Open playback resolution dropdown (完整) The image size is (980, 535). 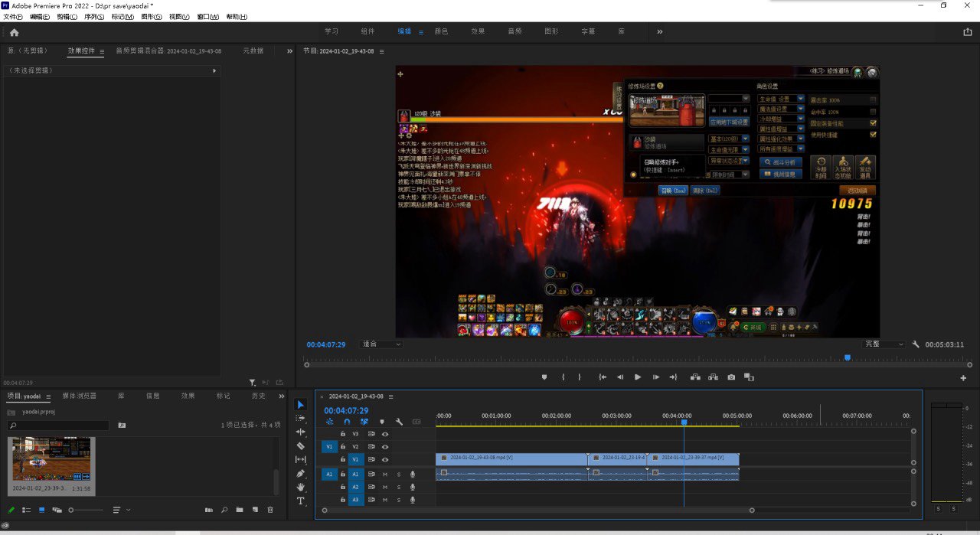(x=884, y=344)
